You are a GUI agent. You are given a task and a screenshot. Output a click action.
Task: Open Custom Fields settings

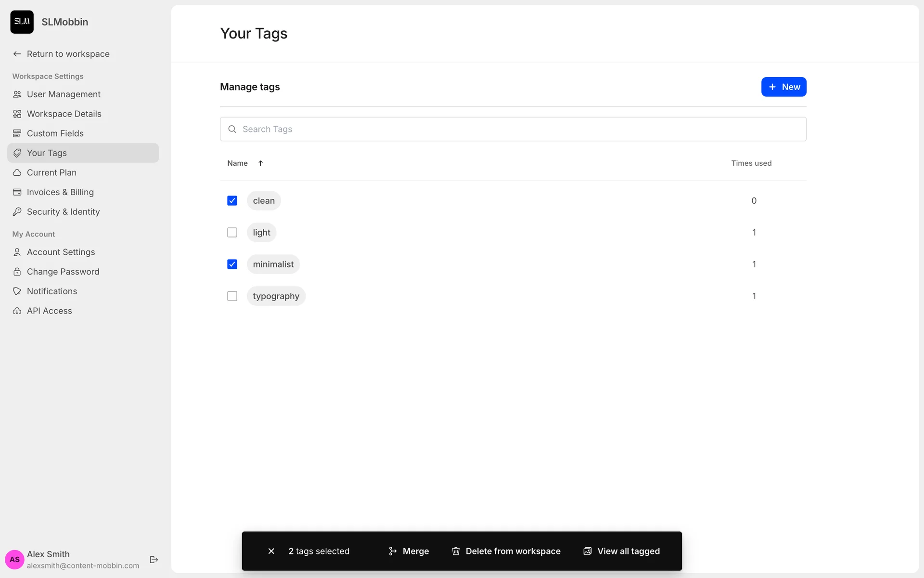55,133
